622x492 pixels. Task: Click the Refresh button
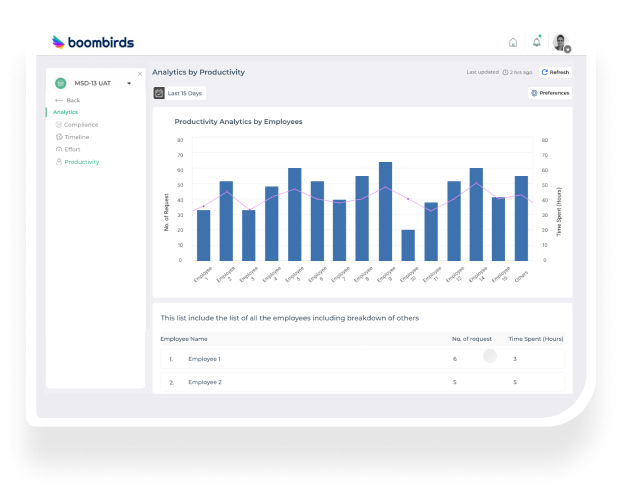point(555,72)
